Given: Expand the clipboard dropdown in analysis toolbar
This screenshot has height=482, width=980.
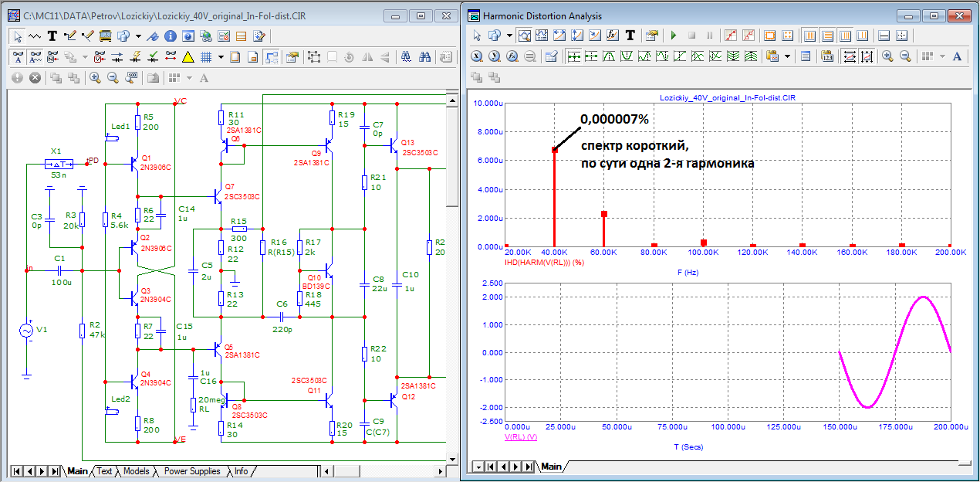Looking at the screenshot, I should [788, 56].
